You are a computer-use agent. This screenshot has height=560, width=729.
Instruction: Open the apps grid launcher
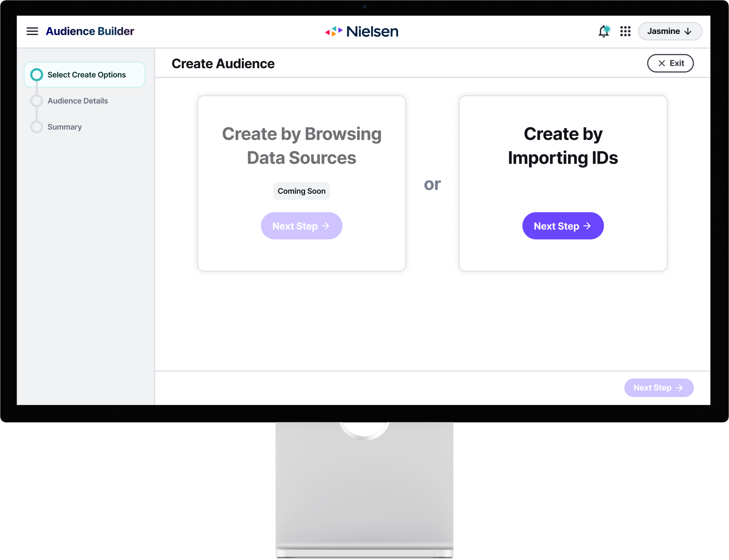(x=625, y=31)
